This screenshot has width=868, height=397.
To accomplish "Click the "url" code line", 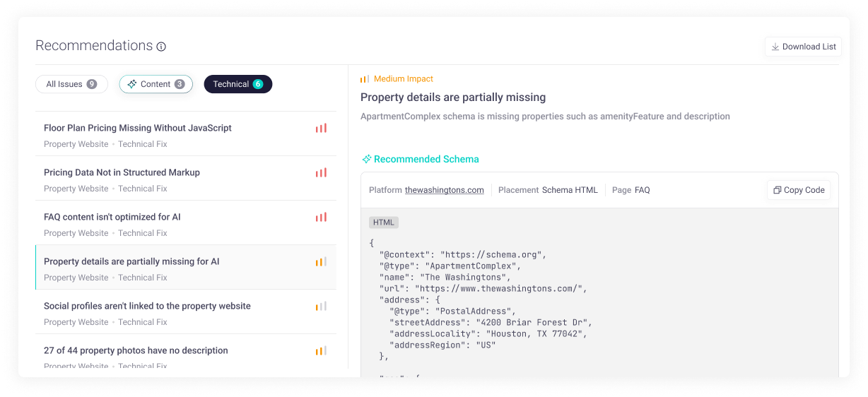I will (x=483, y=289).
